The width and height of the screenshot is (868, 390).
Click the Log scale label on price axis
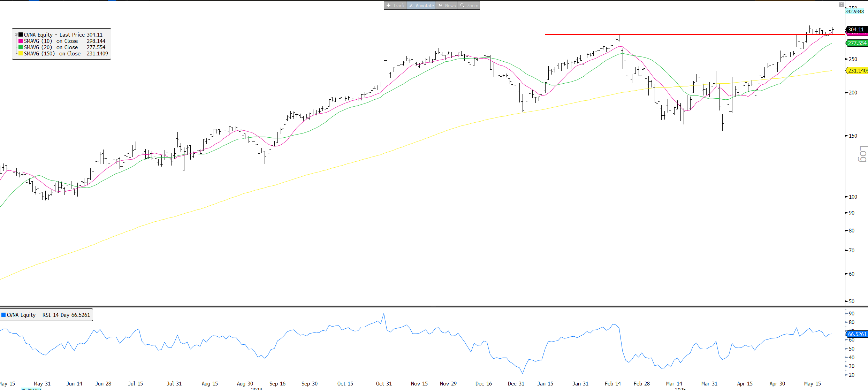point(862,154)
